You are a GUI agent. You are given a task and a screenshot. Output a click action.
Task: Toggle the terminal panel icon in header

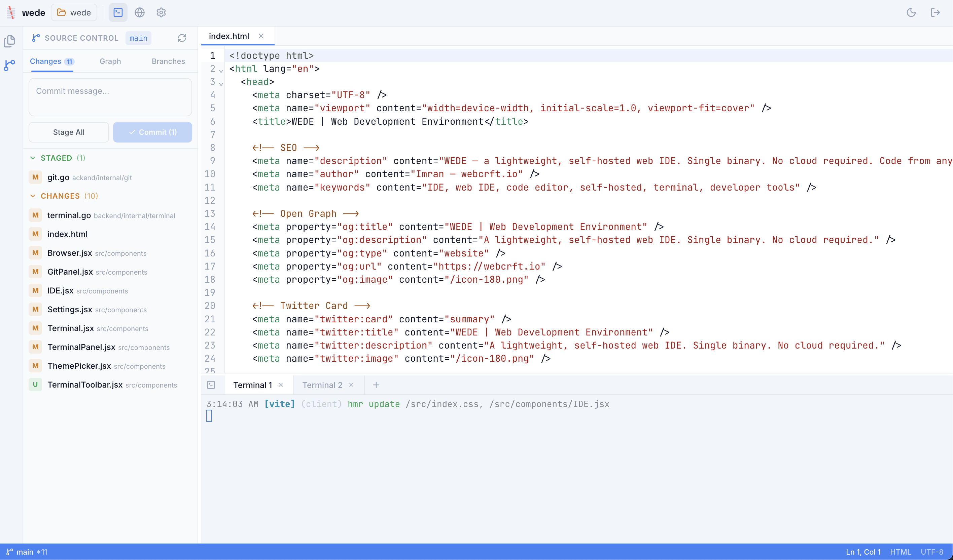click(118, 12)
